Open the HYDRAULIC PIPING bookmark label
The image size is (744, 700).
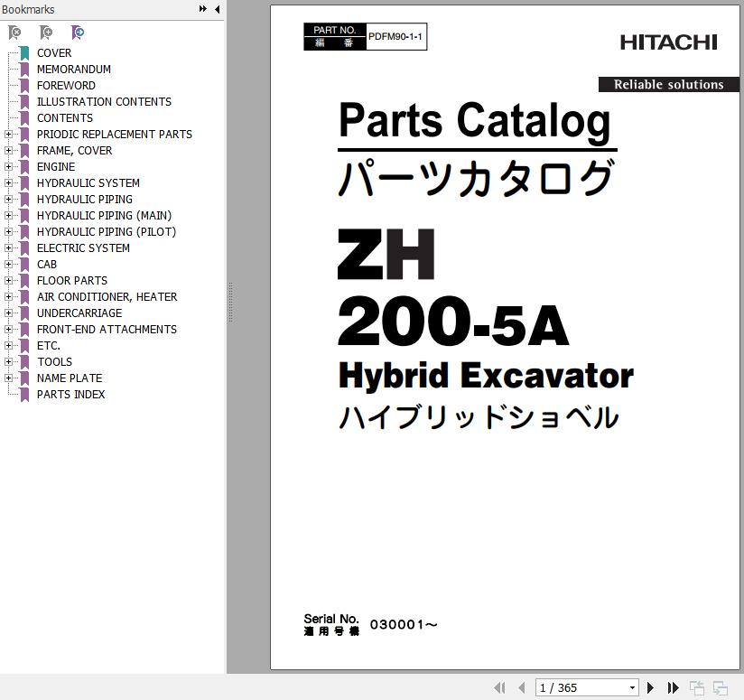tap(85, 200)
